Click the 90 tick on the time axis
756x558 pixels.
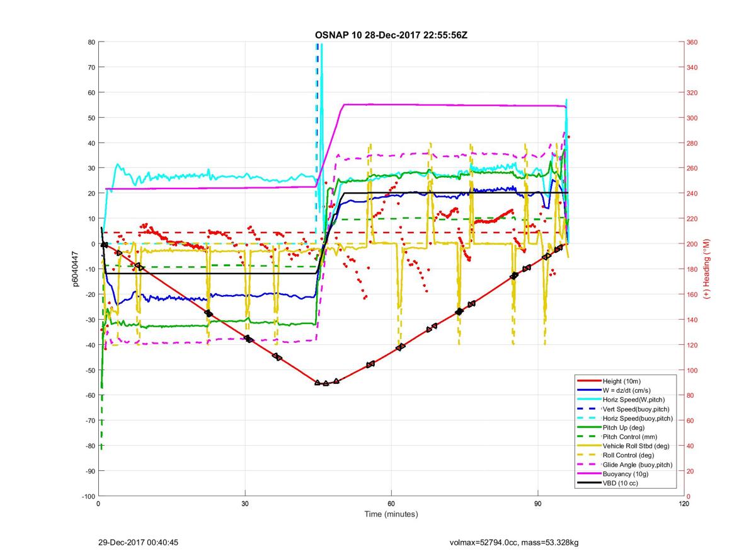point(538,504)
